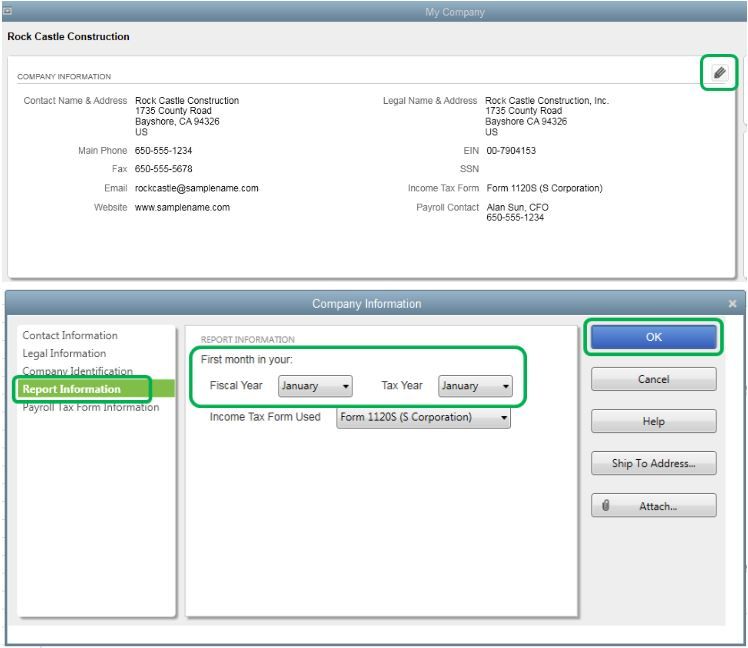The height and width of the screenshot is (648, 748).
Task: Switch to the Legal Information section
Action: coord(64,353)
